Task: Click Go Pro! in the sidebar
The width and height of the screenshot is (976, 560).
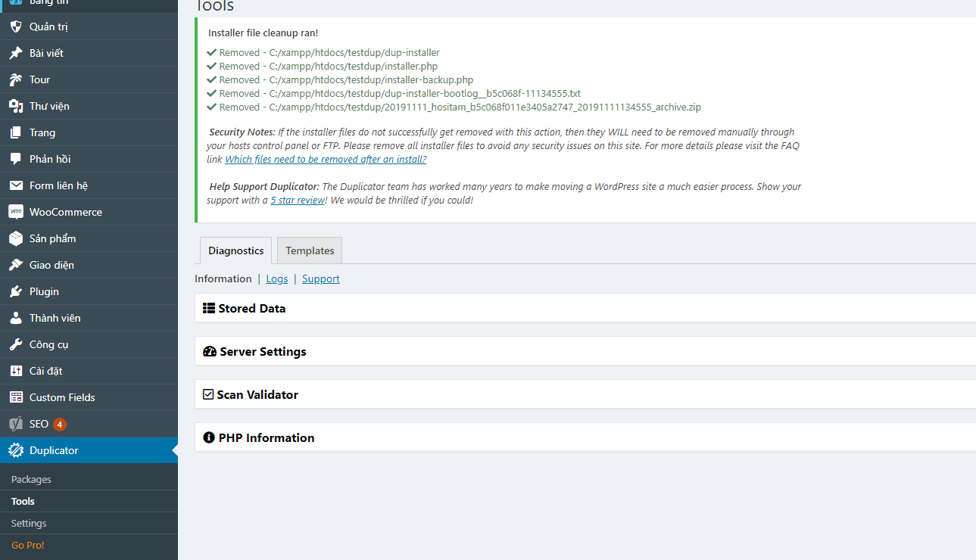Action: click(x=28, y=545)
